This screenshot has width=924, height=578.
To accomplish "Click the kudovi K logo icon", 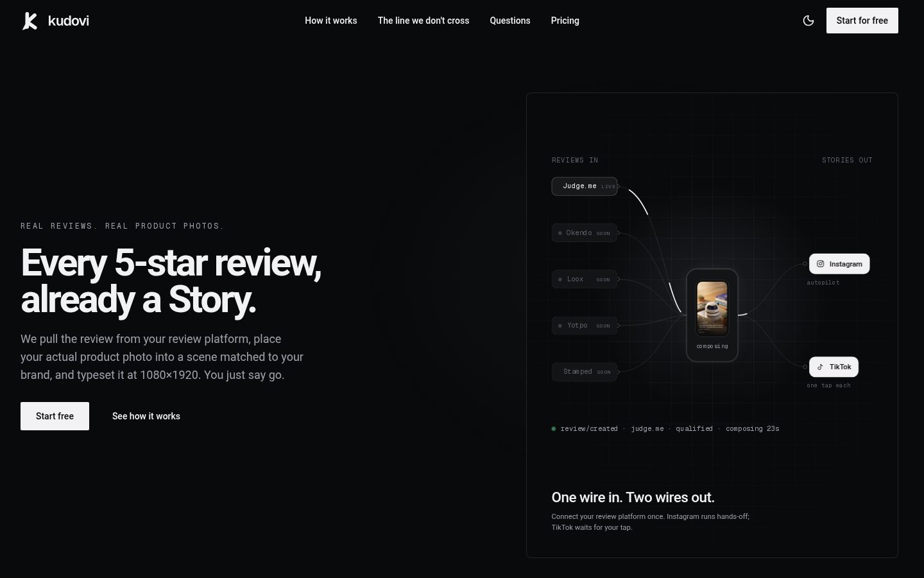I will (x=30, y=21).
